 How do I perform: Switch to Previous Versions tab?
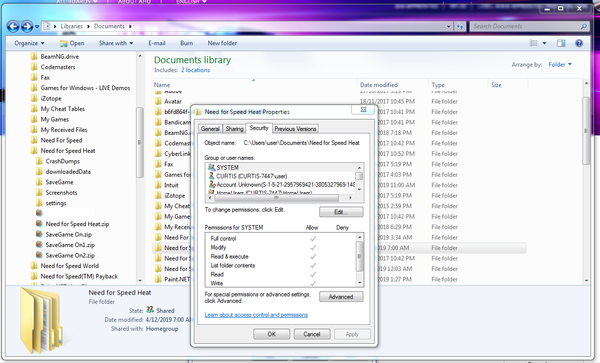coord(295,129)
